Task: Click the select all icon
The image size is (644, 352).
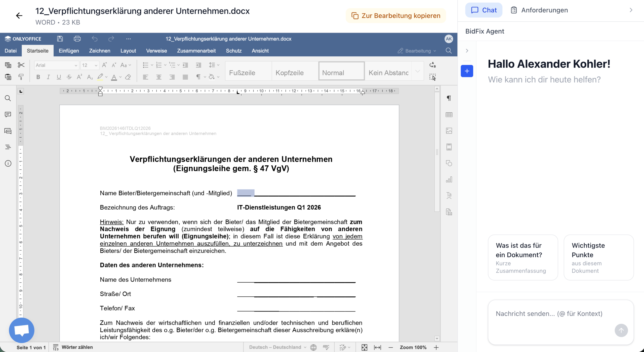Action: tap(432, 77)
